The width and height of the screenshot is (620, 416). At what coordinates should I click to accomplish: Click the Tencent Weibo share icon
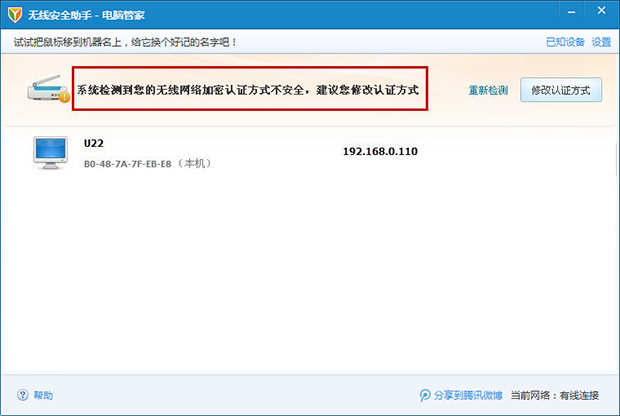click(x=425, y=395)
